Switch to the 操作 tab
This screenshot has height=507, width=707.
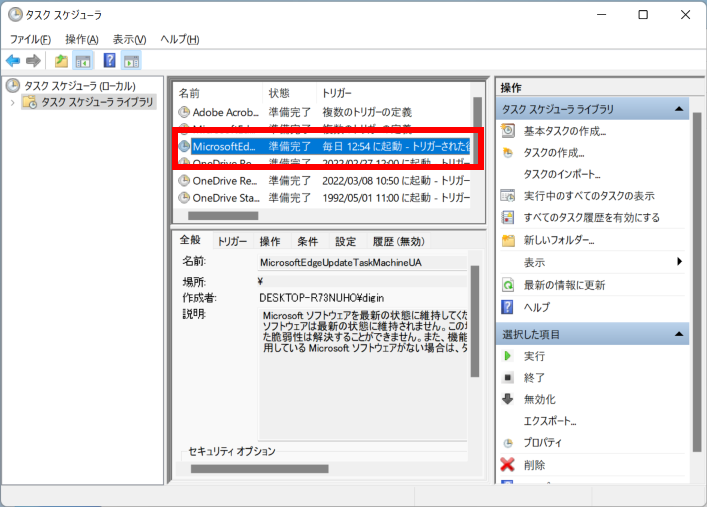point(270,241)
